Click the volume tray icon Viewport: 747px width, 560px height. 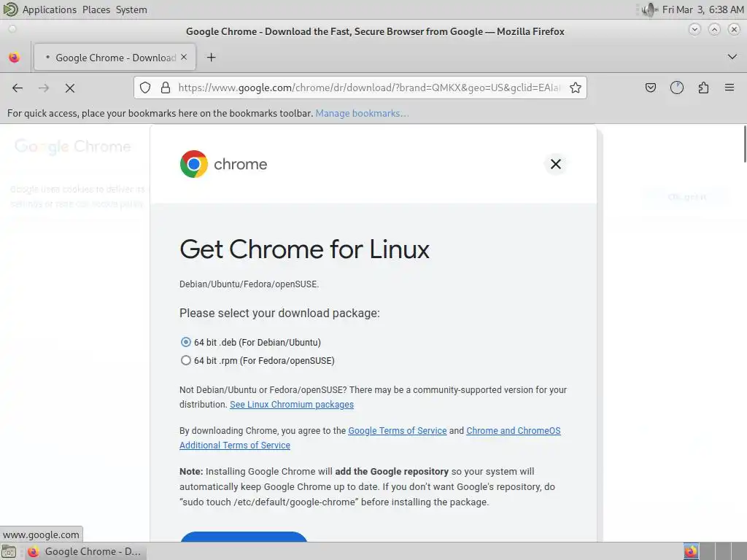(649, 9)
